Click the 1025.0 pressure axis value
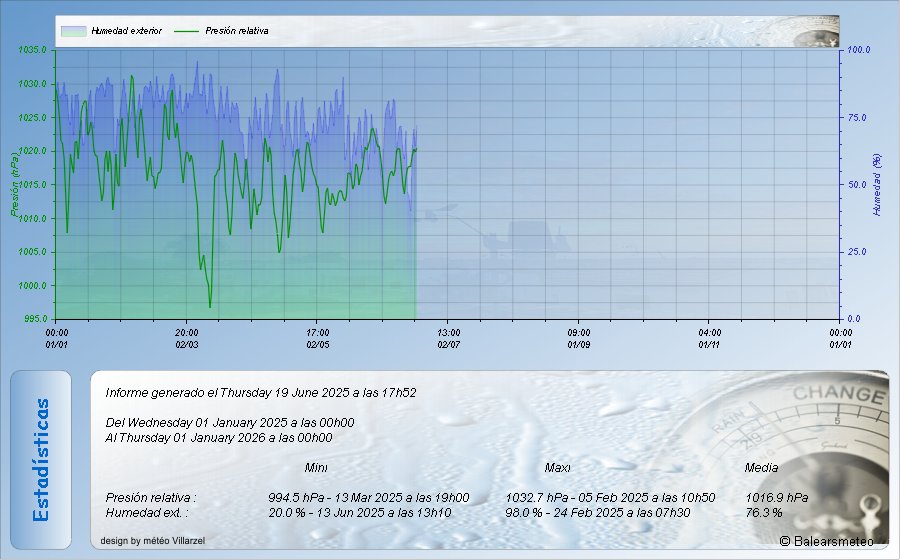 [x=32, y=118]
